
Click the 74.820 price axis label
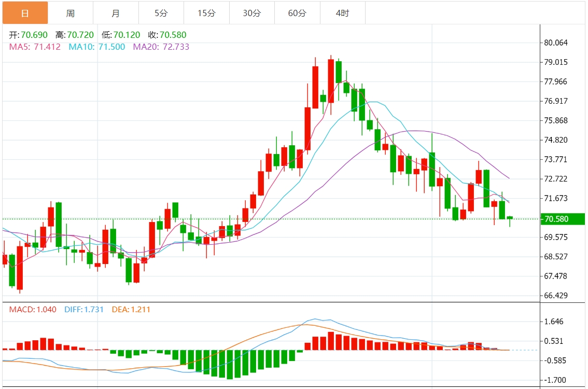pos(556,140)
